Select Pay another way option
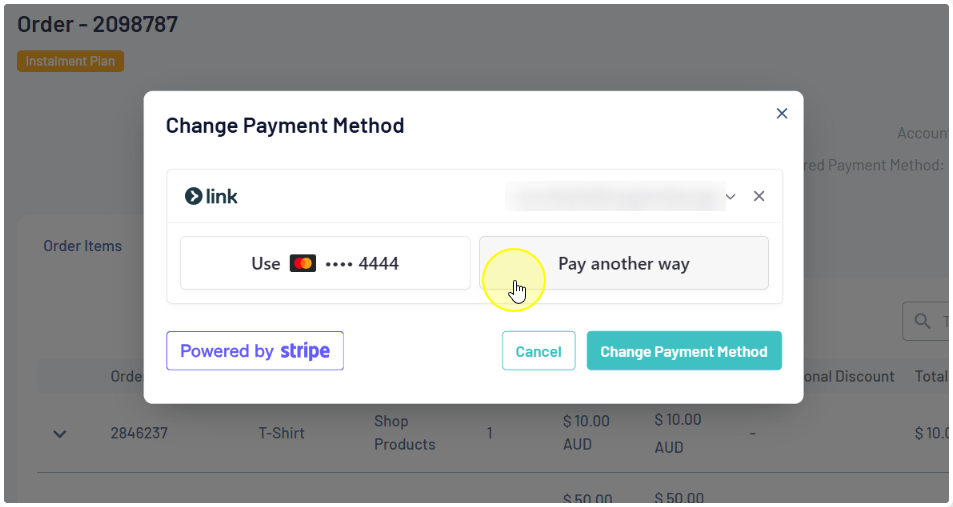This screenshot has height=507, width=953. 624,264
